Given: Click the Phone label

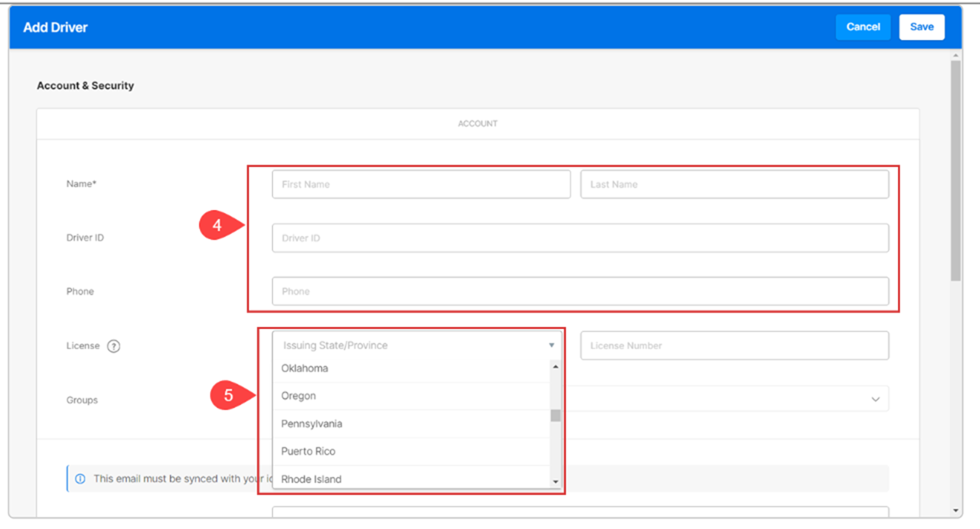Looking at the screenshot, I should click(80, 292).
